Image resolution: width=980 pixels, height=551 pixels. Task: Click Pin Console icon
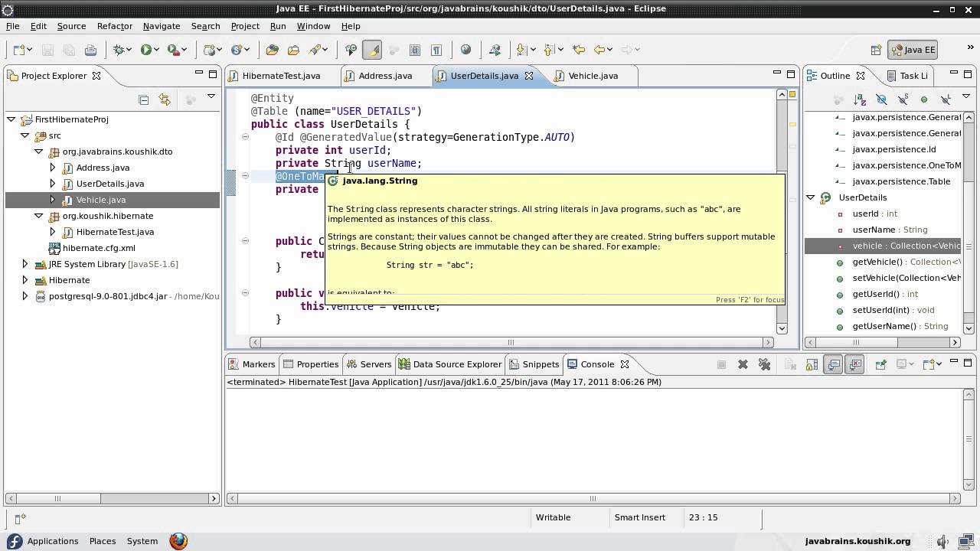(880, 364)
